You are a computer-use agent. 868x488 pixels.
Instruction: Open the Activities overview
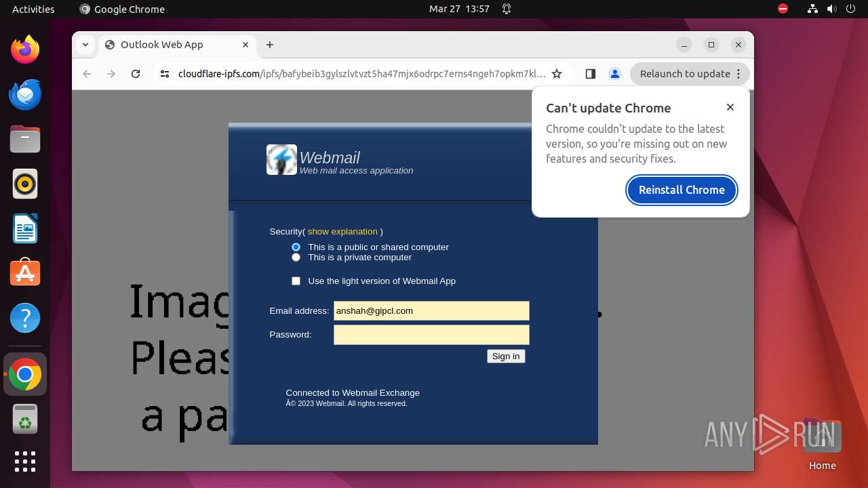click(33, 9)
